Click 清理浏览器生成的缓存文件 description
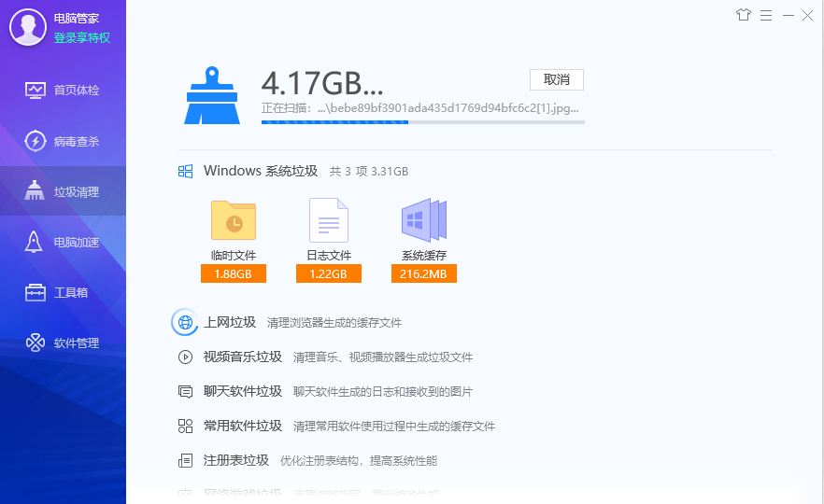The height and width of the screenshot is (504, 824). click(334, 323)
